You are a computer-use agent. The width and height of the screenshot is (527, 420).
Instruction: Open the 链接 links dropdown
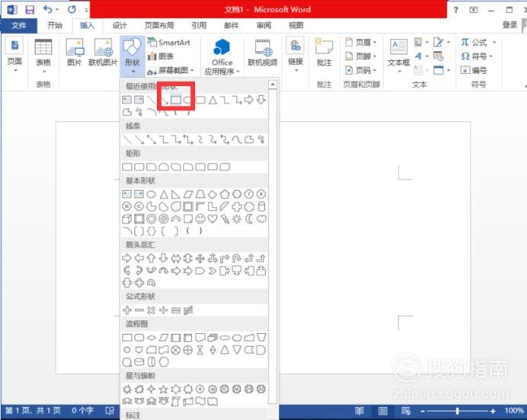point(295,56)
